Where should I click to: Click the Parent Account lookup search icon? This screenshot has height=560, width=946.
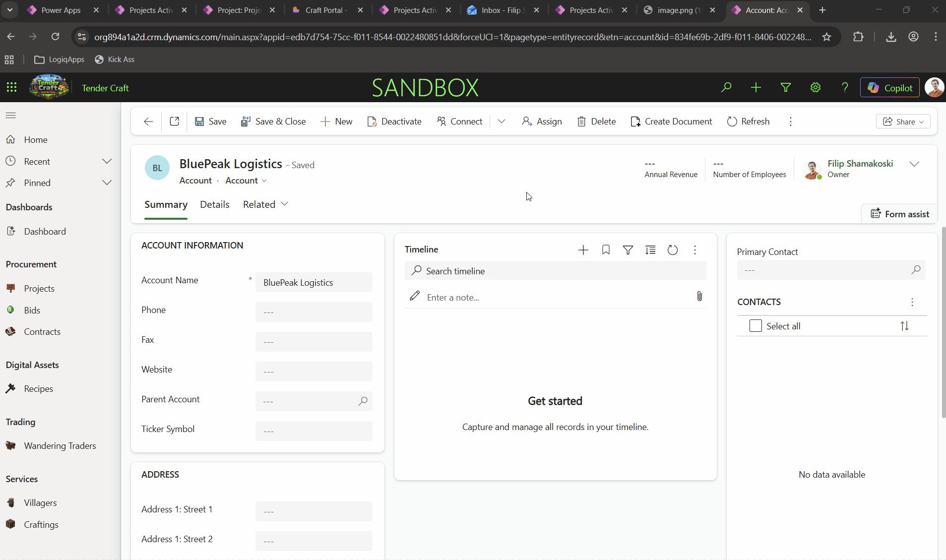click(363, 401)
